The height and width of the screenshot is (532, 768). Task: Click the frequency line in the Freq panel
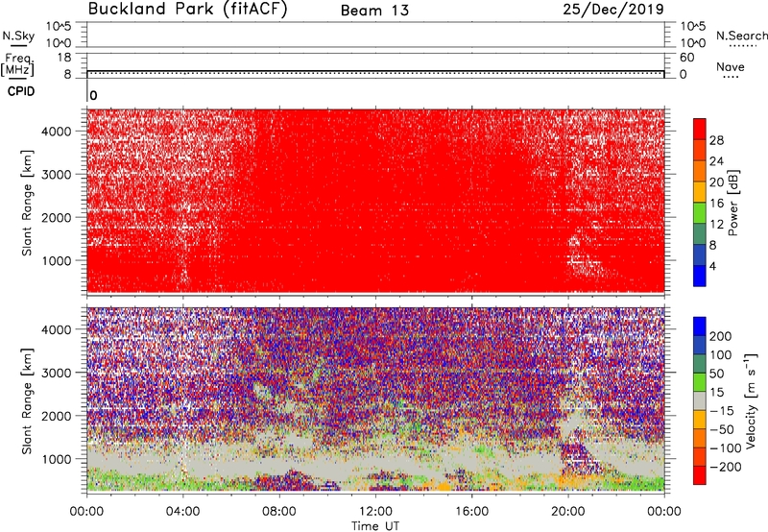point(375,71)
